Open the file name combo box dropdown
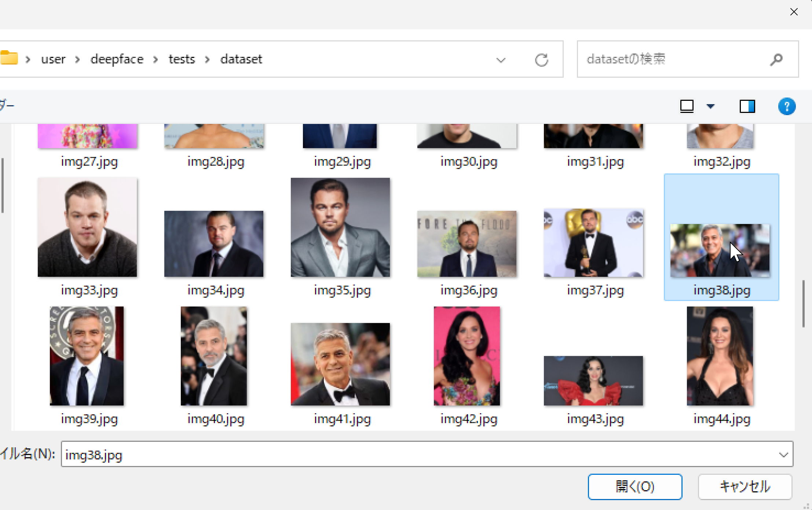 pos(783,455)
